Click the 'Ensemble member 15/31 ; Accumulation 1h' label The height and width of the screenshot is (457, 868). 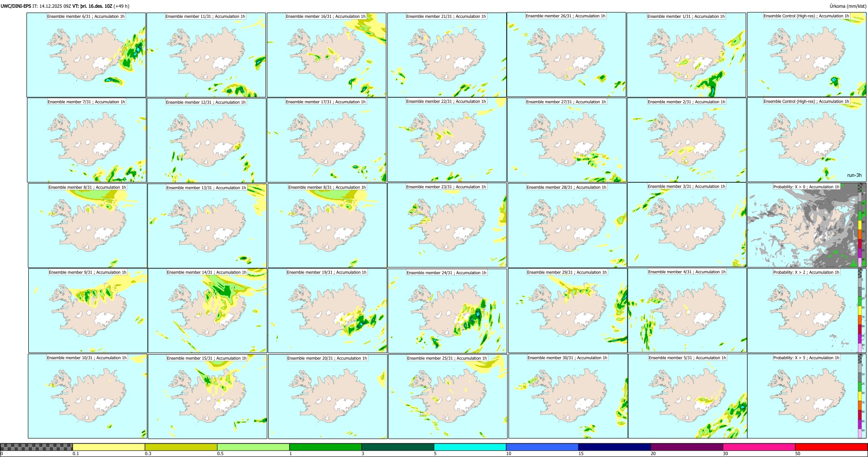coord(206,358)
